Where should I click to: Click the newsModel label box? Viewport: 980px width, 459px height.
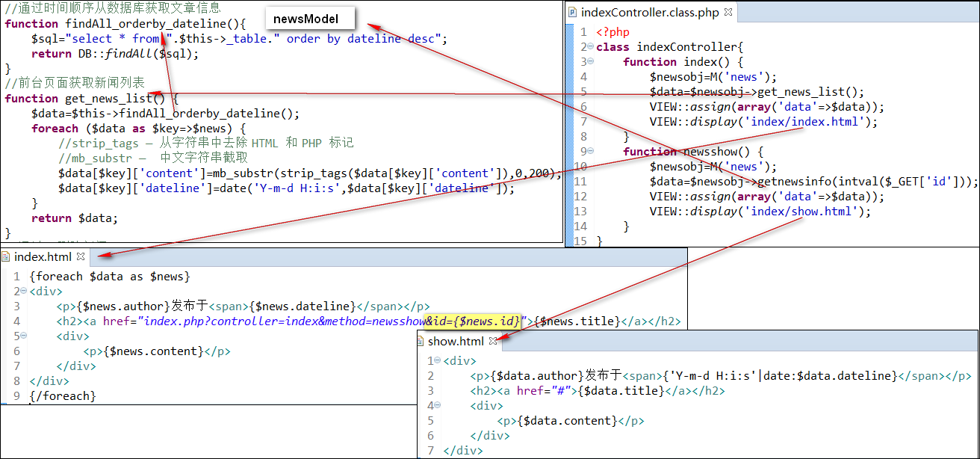(x=306, y=19)
